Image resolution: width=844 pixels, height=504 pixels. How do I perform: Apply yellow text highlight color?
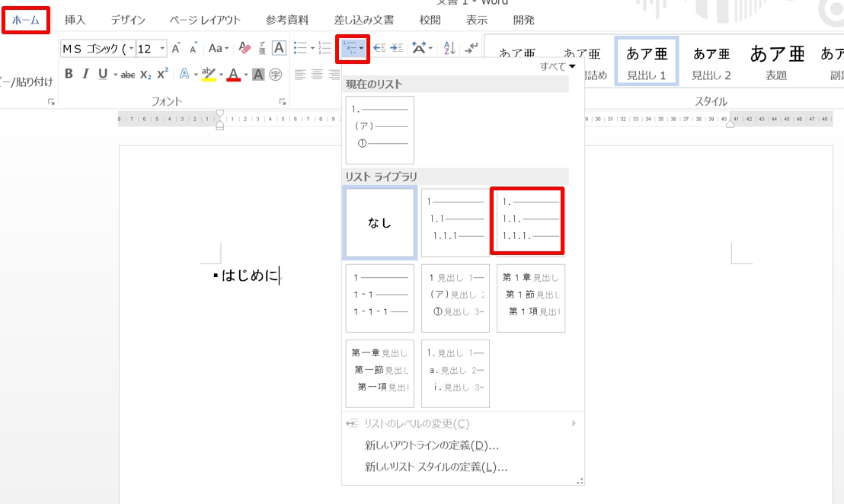[208, 74]
